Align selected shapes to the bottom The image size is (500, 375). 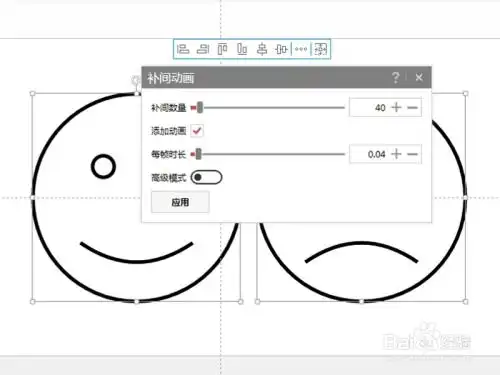click(x=242, y=49)
